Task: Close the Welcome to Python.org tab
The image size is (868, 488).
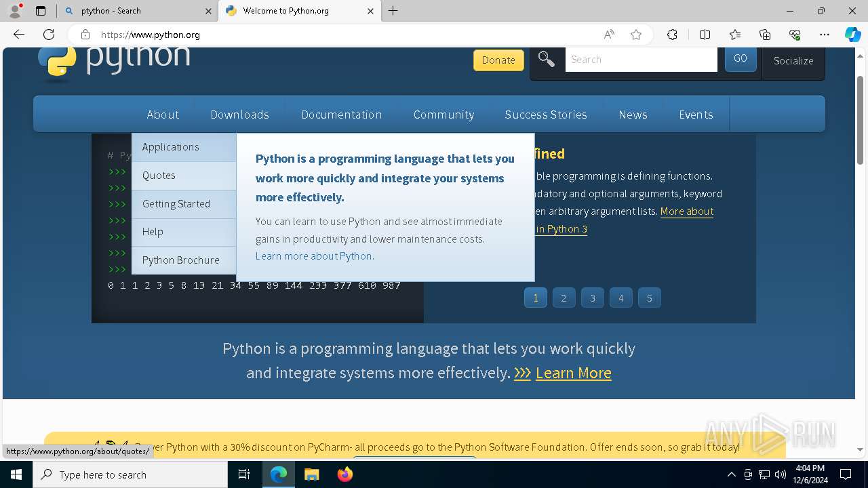Action: click(x=370, y=11)
